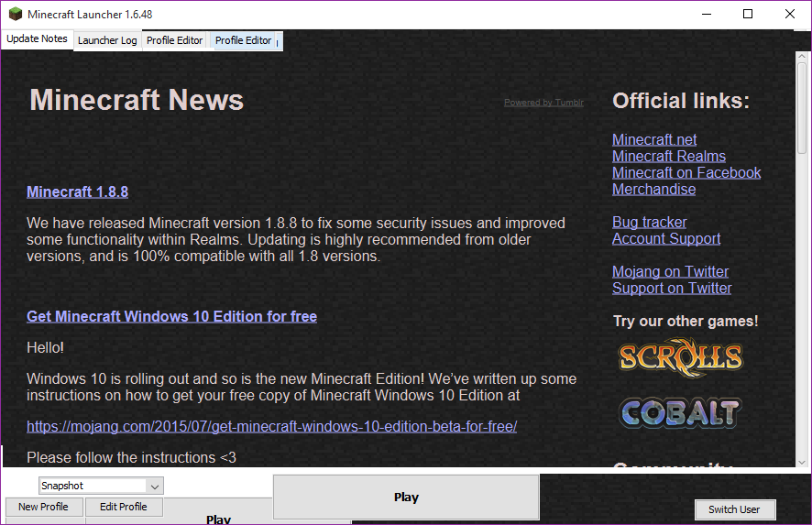812x525 pixels.
Task: Click the large Play button
Action: coord(406,497)
